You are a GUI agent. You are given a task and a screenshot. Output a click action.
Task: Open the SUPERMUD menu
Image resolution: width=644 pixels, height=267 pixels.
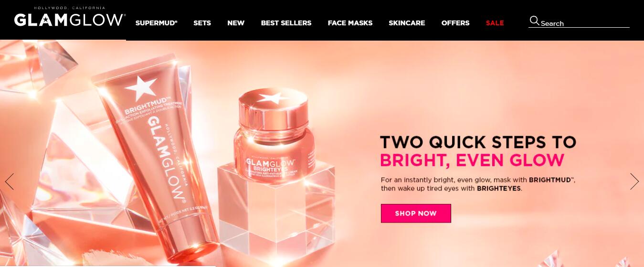156,23
